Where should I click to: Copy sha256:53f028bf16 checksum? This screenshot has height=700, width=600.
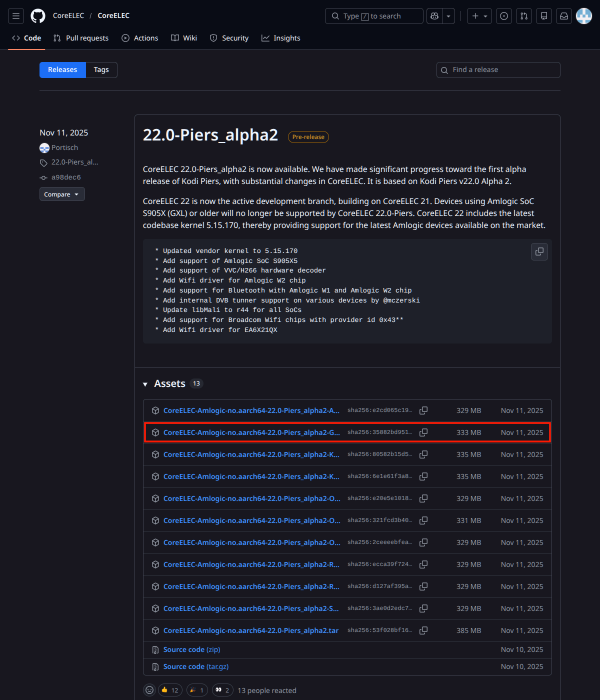coord(423,630)
